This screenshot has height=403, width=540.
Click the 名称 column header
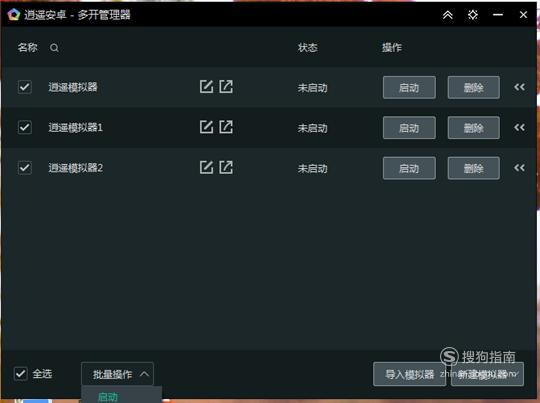click(x=28, y=47)
